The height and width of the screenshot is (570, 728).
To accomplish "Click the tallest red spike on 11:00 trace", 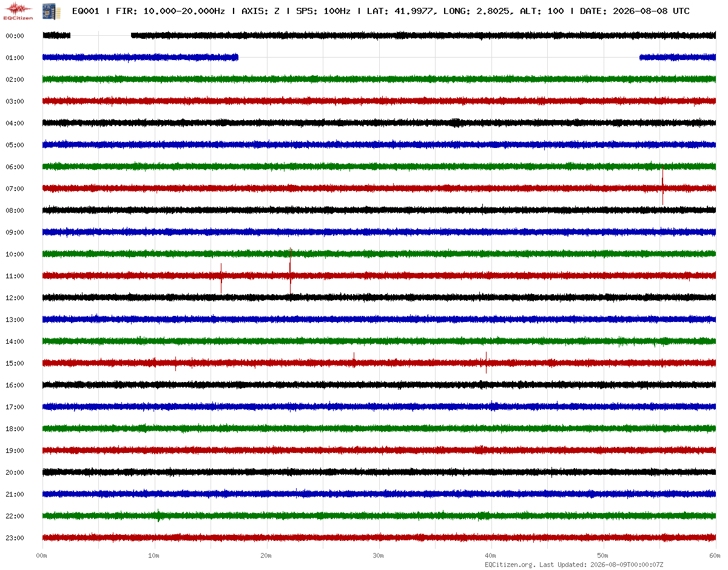I will coord(291,271).
